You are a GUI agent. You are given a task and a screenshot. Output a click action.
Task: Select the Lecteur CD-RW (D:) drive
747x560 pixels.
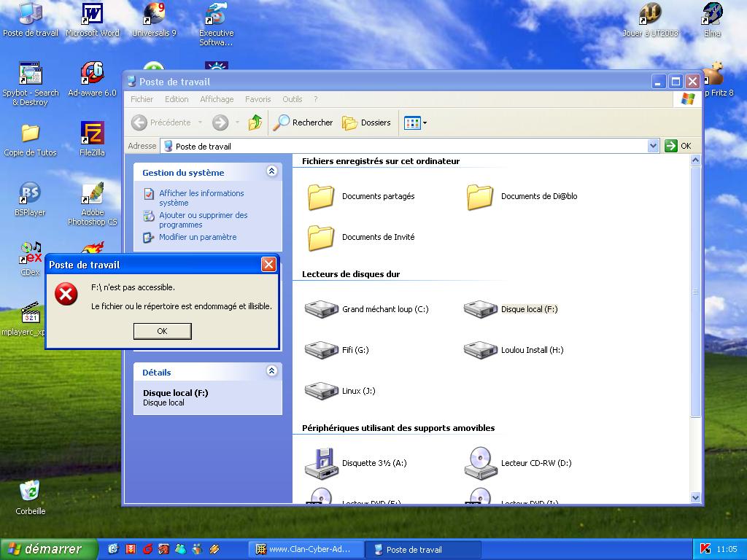coord(518,463)
